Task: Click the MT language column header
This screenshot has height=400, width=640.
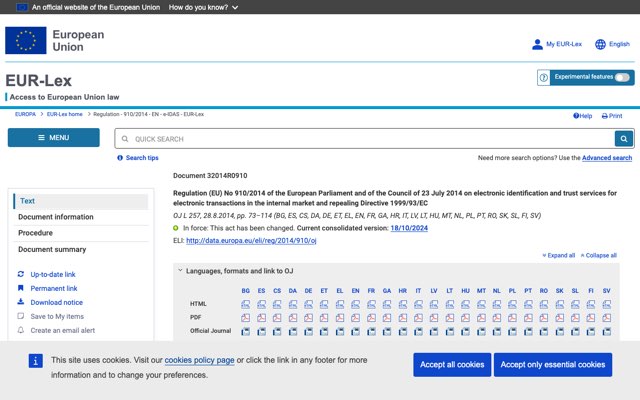Action: pos(481,291)
